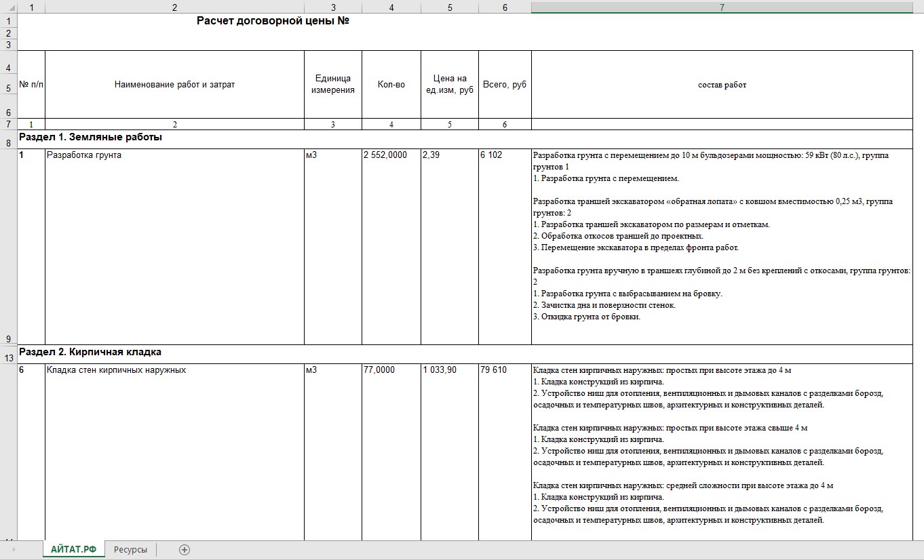Screen dimensions: 924x560
Task: Switch to the Ресурсы sheet tab
Action: coord(130,550)
